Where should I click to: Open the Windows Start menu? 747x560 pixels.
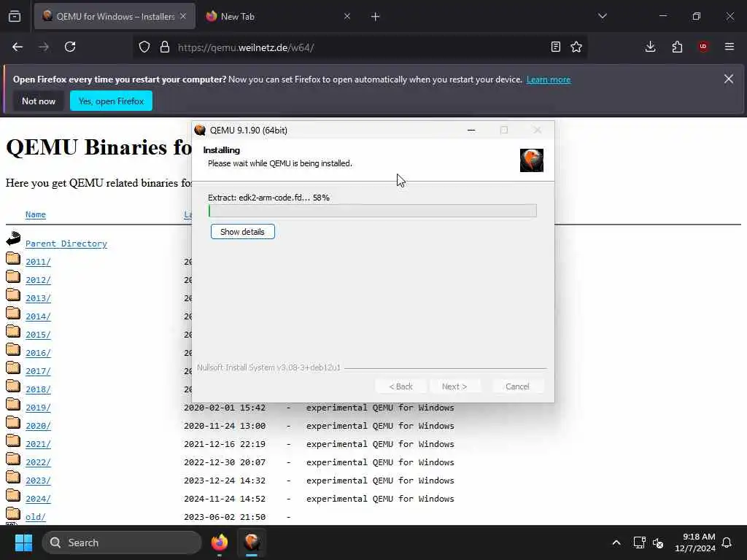(23, 542)
